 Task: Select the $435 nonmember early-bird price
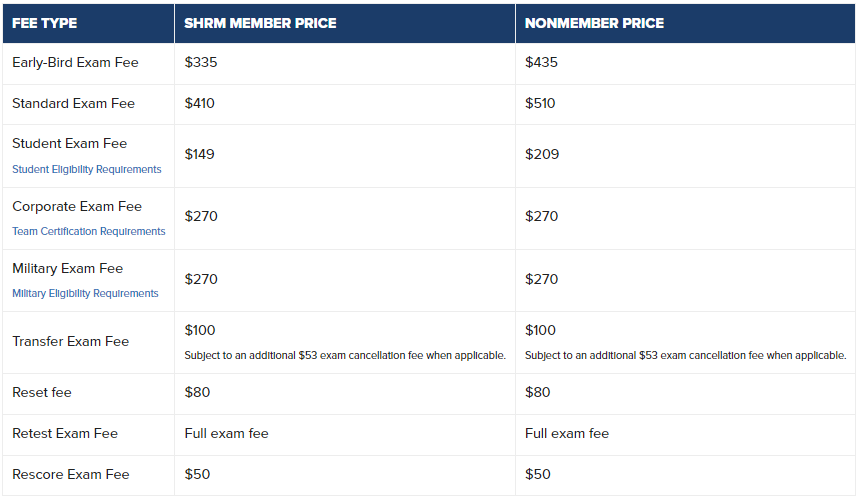tap(541, 62)
